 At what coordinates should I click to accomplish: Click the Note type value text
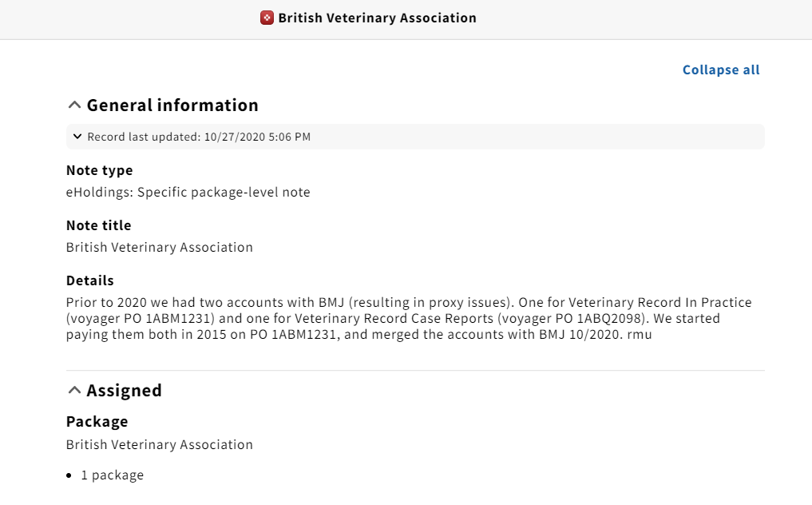click(188, 193)
